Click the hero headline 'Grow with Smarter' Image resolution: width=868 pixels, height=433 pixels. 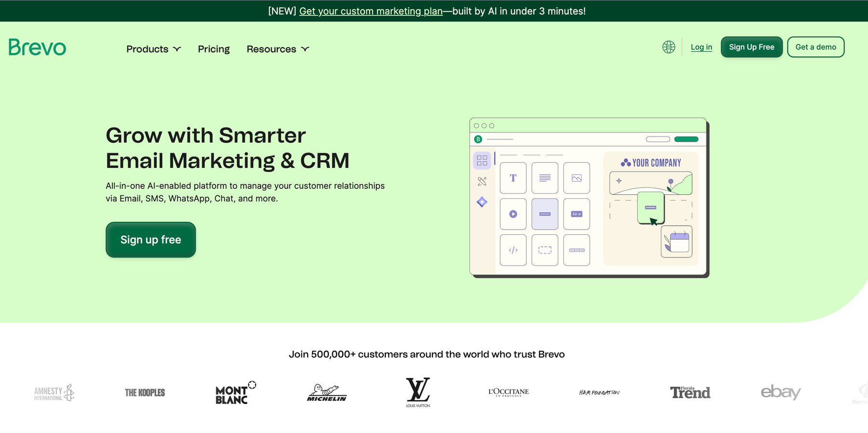205,135
